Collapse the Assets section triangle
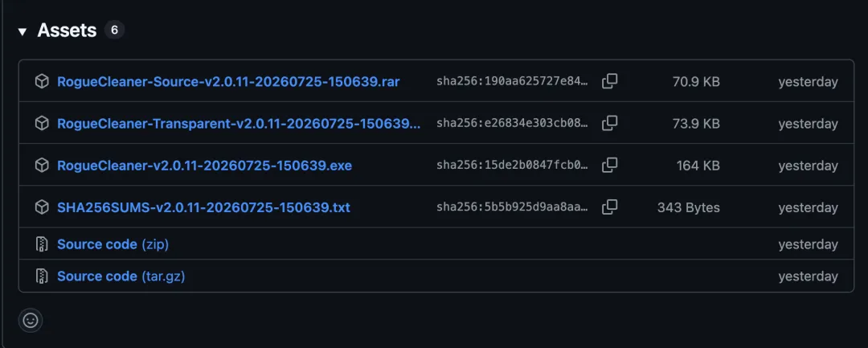The width and height of the screenshot is (868, 348). [x=23, y=31]
